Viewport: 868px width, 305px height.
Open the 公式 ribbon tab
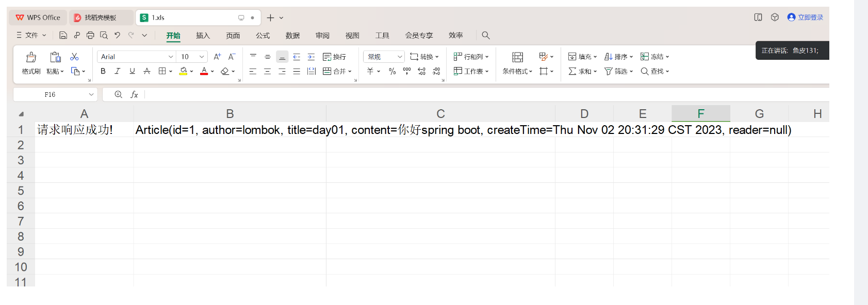[263, 36]
